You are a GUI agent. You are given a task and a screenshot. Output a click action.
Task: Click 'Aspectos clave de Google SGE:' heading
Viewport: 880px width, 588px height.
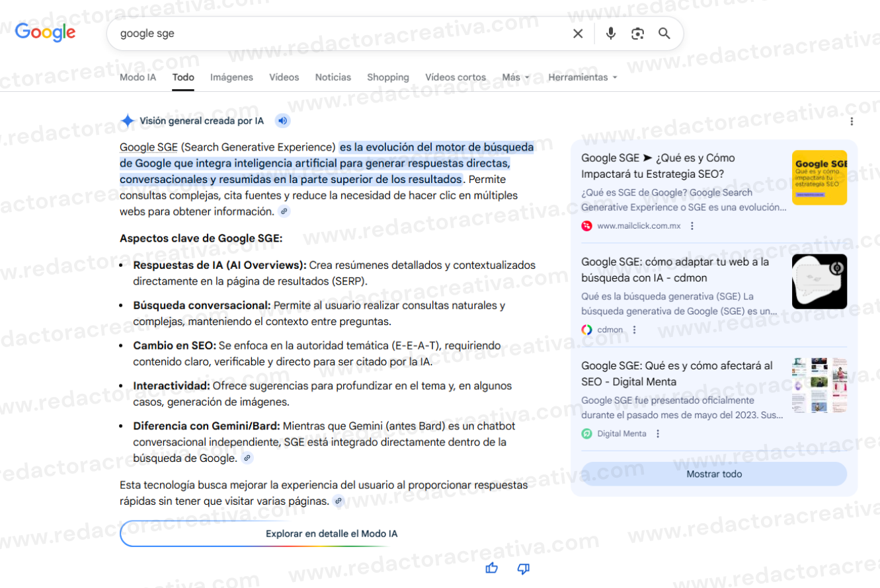tap(201, 239)
